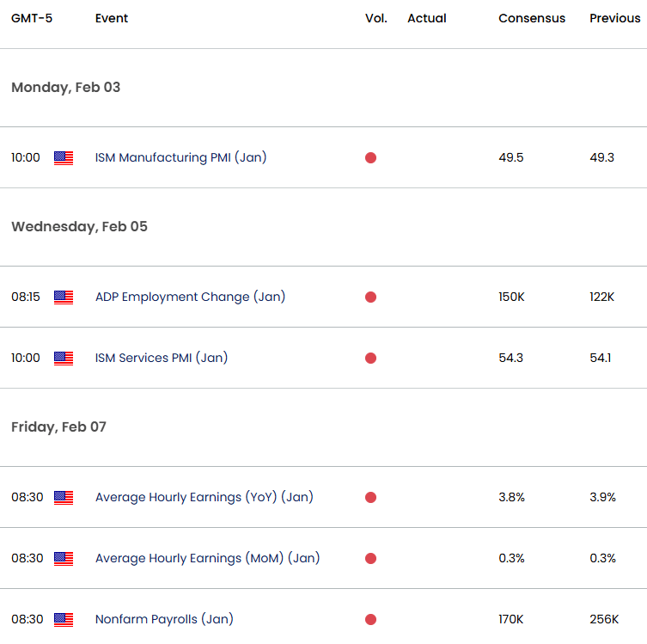Click US flag beside ISM Services PMI
Viewport: 647px width, 644px height.
pos(64,359)
